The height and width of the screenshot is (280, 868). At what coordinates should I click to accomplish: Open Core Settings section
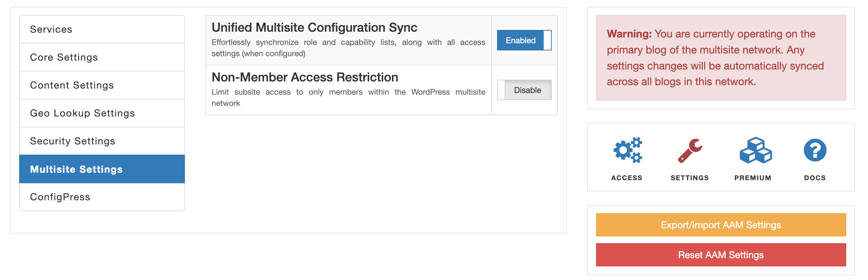pyautogui.click(x=102, y=57)
